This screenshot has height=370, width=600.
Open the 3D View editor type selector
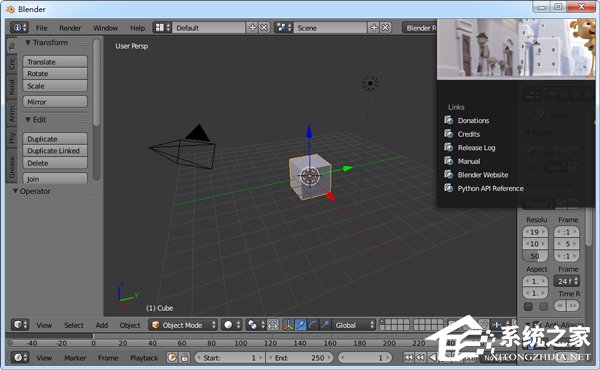pos(20,325)
